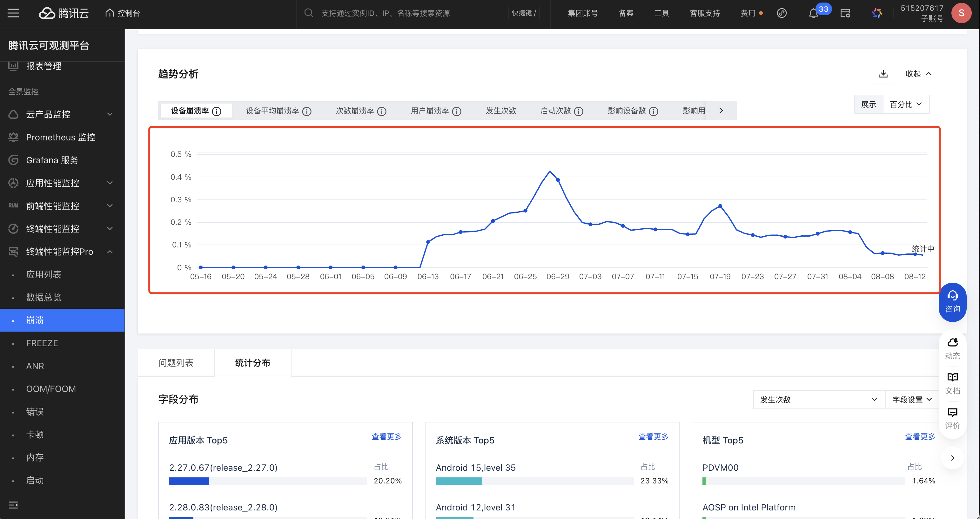Click 查看更多 in 应用版本 Top5

point(386,436)
